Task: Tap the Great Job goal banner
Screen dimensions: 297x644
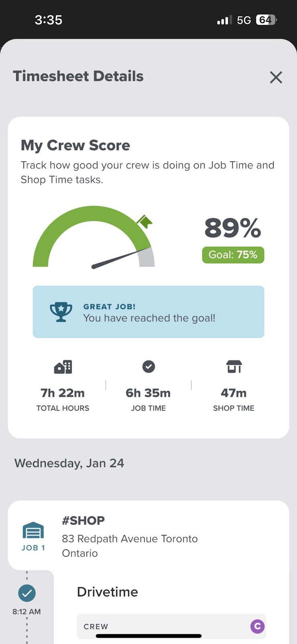Action: click(148, 312)
